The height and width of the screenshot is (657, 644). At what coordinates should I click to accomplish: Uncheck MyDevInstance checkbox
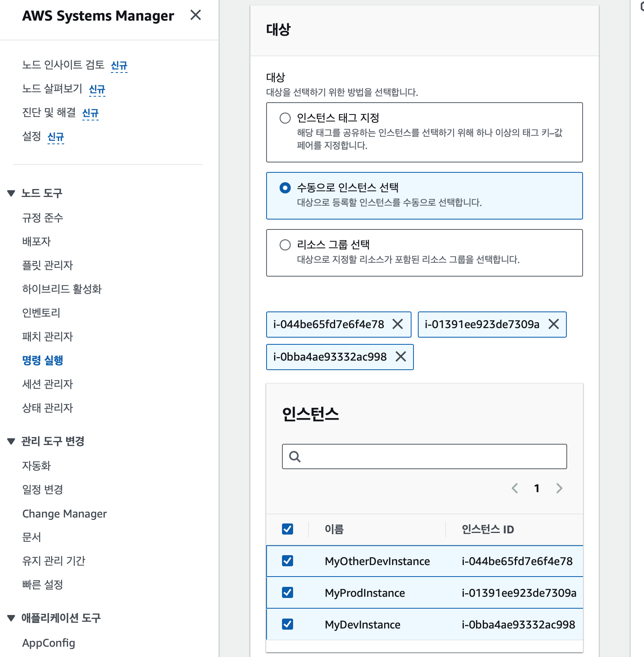click(288, 624)
